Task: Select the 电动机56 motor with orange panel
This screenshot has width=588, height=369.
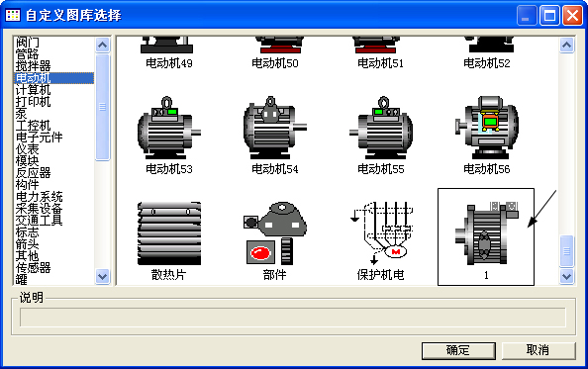Action: point(487,129)
